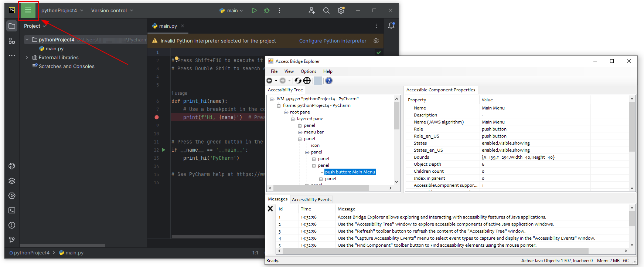Click Back arrow in Access Bridge Explorer toolbar

tap(269, 81)
